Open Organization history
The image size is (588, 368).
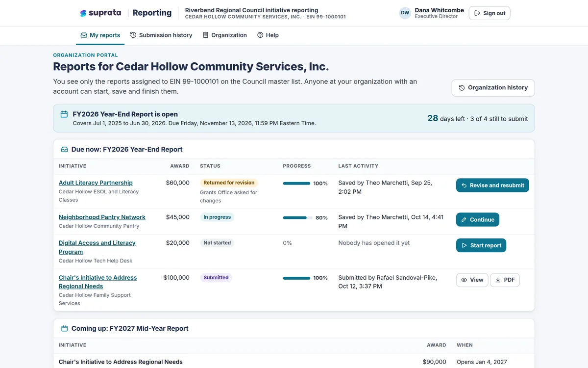tap(493, 88)
